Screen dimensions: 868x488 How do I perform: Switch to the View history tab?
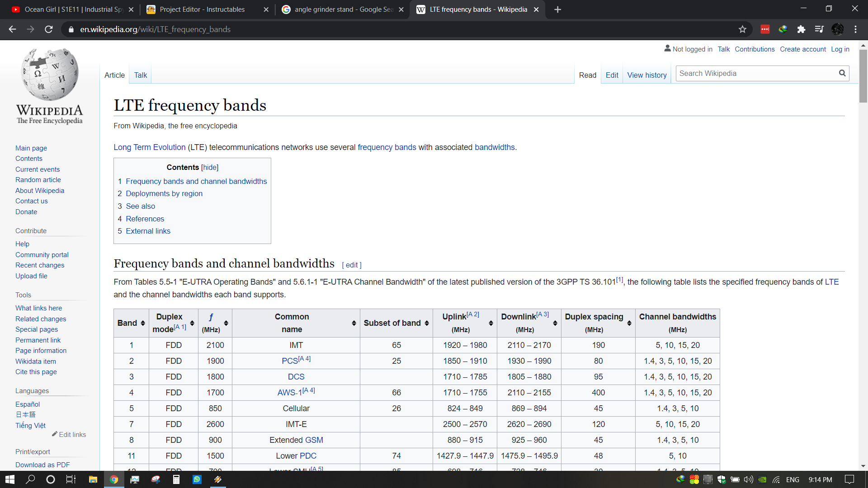click(646, 75)
